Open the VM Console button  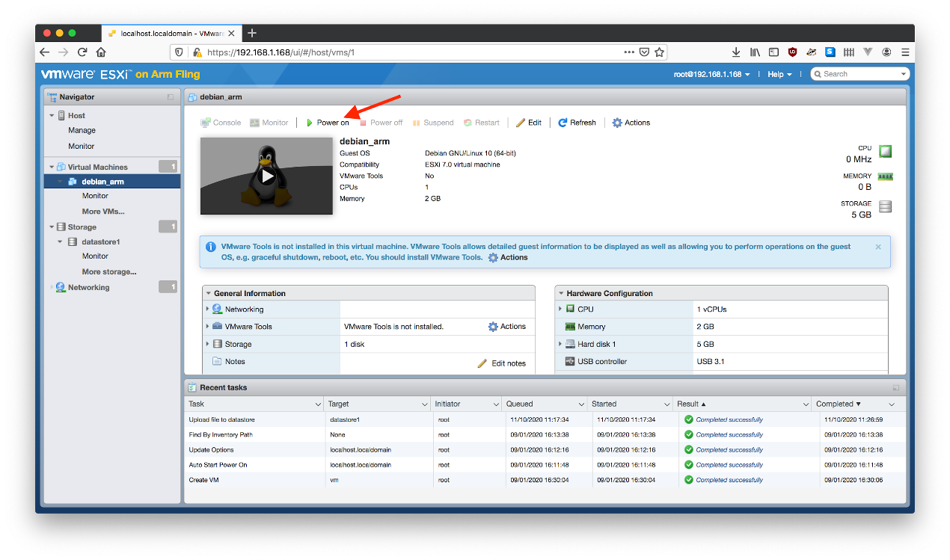(x=221, y=123)
